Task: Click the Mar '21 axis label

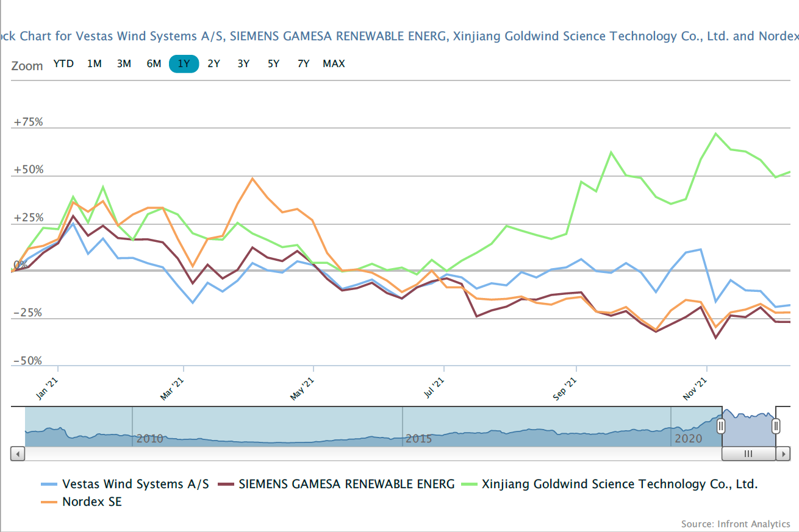Action: tap(172, 389)
